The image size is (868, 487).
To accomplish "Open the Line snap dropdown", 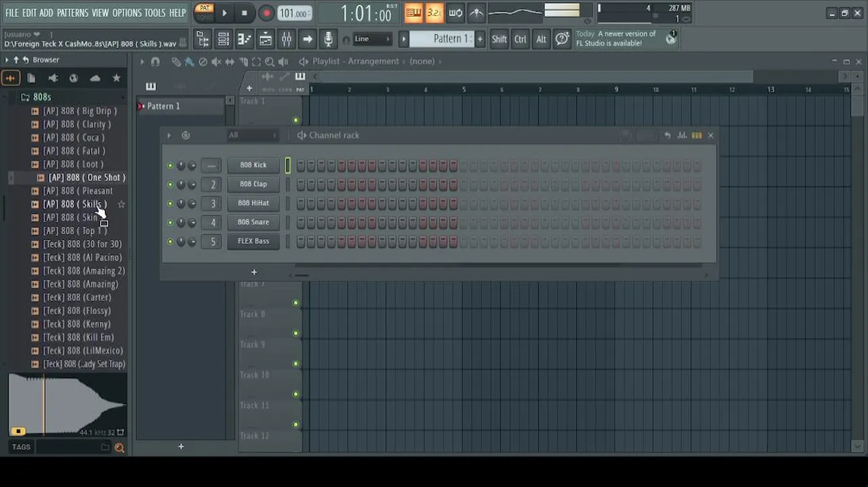I will pos(372,39).
